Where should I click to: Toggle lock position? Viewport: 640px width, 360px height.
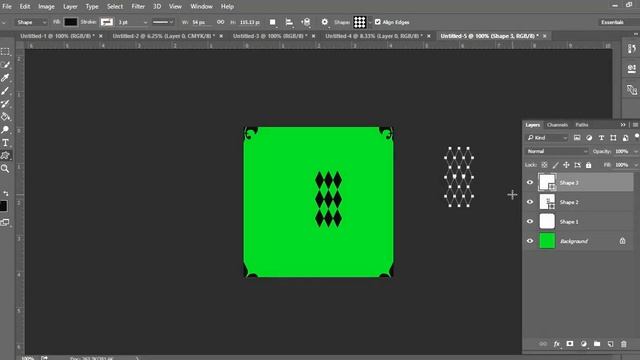566,165
